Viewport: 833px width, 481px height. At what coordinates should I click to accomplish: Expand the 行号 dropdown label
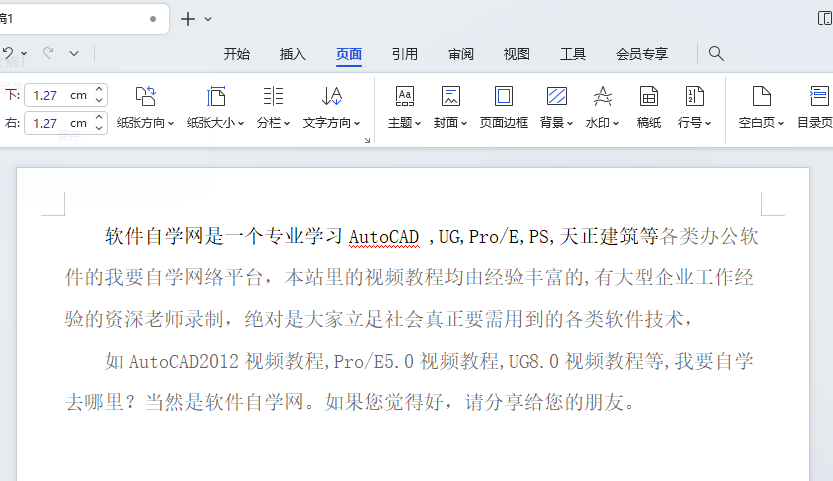coord(694,123)
